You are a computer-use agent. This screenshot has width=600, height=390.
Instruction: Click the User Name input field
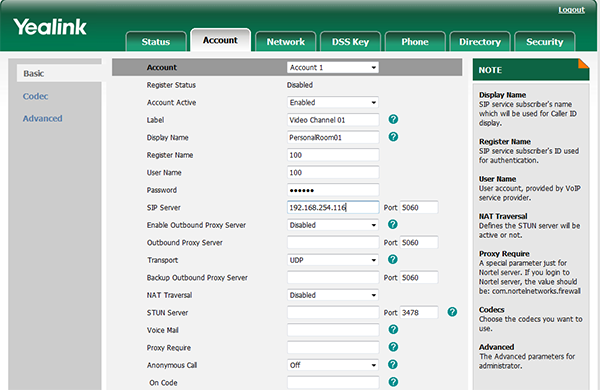[x=333, y=173]
